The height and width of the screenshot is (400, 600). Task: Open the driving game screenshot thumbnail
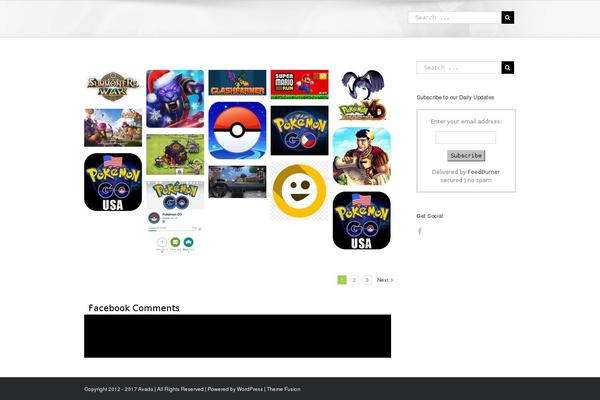(x=237, y=182)
